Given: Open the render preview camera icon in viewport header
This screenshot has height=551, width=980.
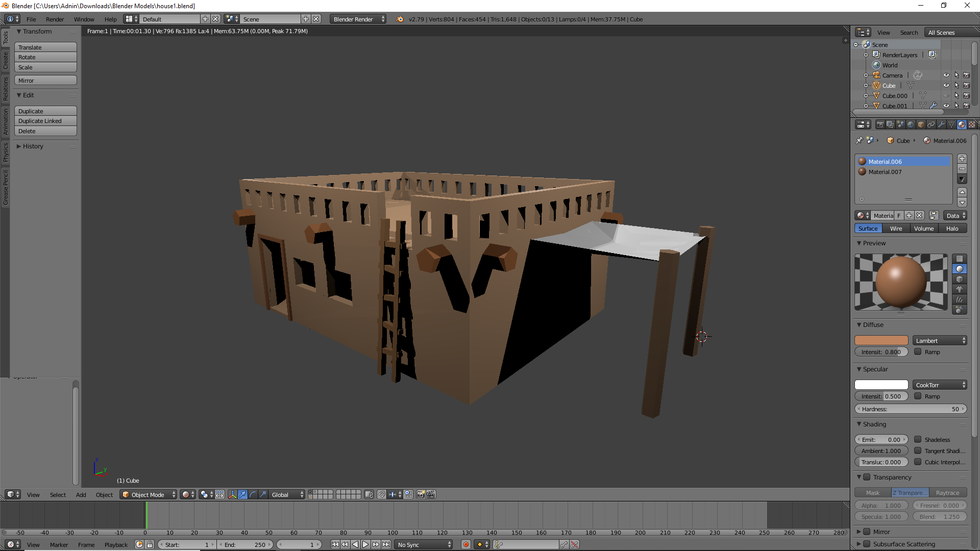Looking at the screenshot, I should (421, 495).
